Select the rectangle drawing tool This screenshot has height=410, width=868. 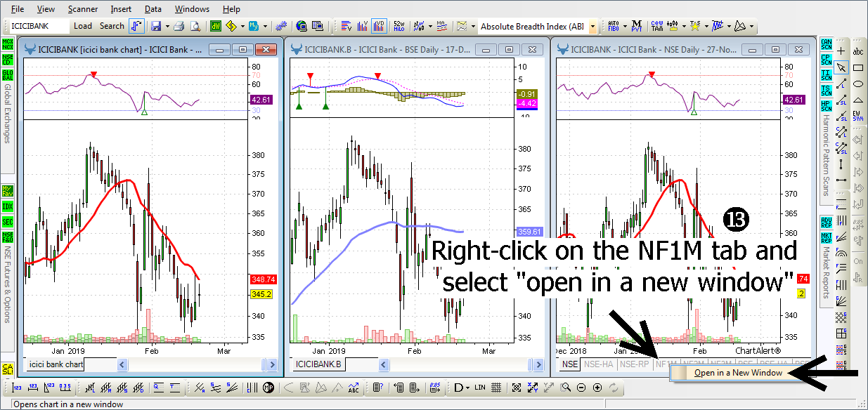858,67
